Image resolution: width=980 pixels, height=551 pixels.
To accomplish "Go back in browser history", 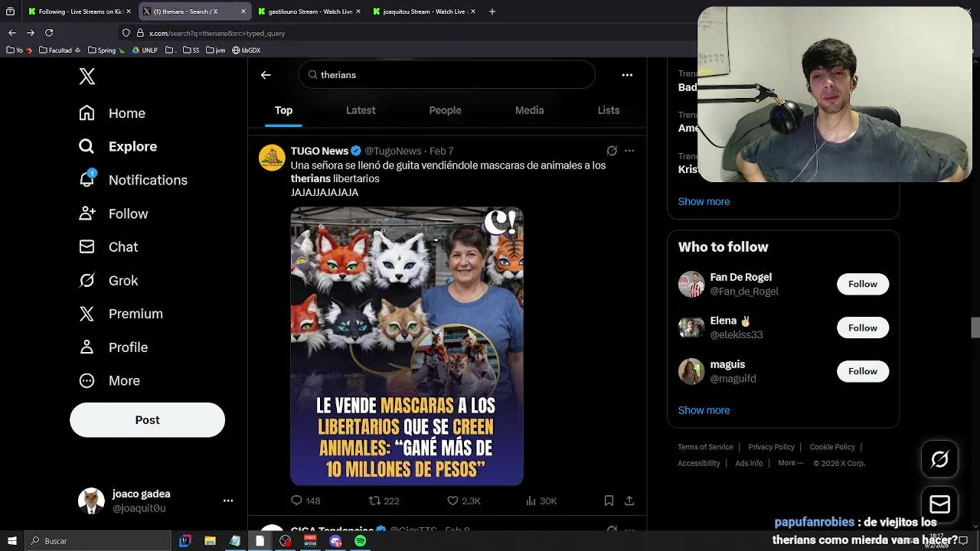I will click(x=11, y=33).
